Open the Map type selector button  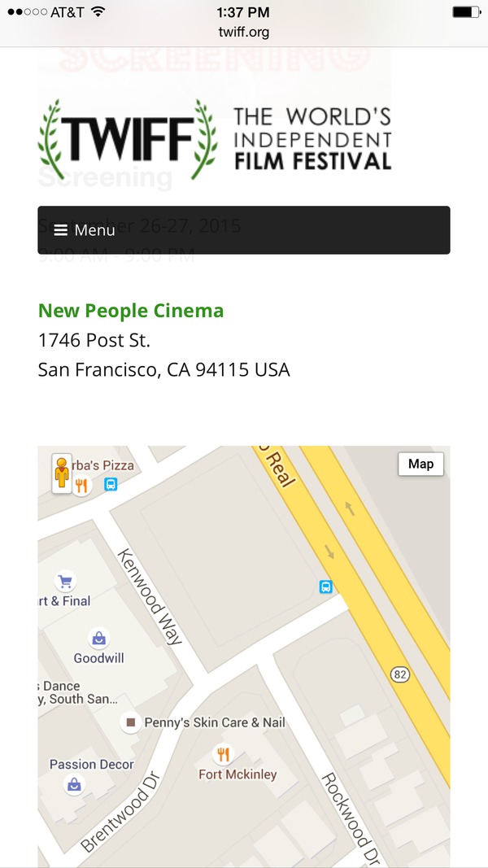click(x=420, y=464)
